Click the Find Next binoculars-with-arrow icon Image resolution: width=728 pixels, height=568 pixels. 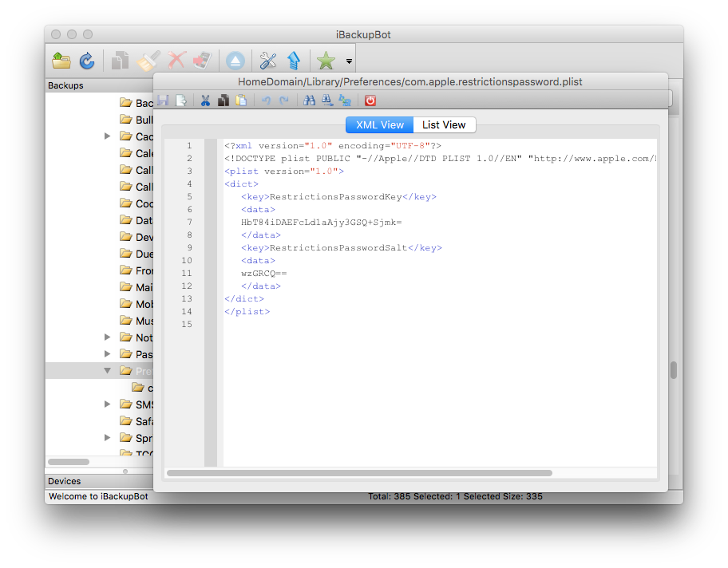click(327, 101)
